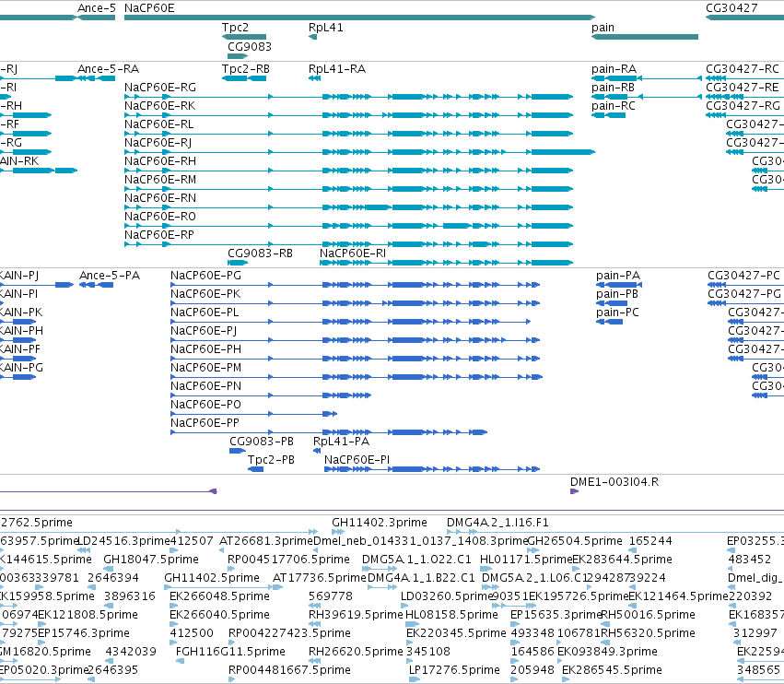Select the RpL41-PA protein label
Screen dimensions: 784x684
(x=342, y=442)
